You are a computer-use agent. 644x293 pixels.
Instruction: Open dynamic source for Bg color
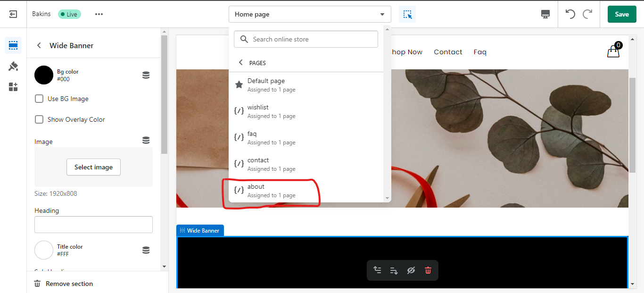point(146,75)
